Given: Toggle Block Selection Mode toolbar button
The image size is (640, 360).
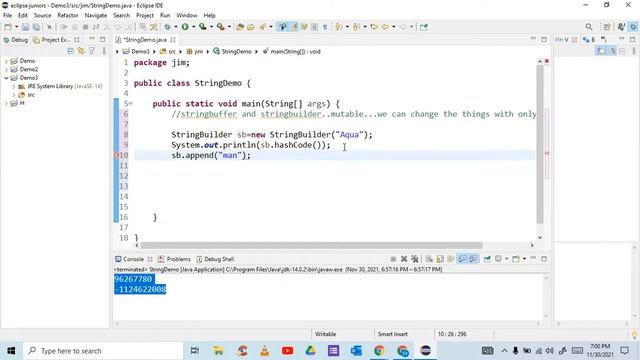Looking at the screenshot, I should tap(314, 27).
